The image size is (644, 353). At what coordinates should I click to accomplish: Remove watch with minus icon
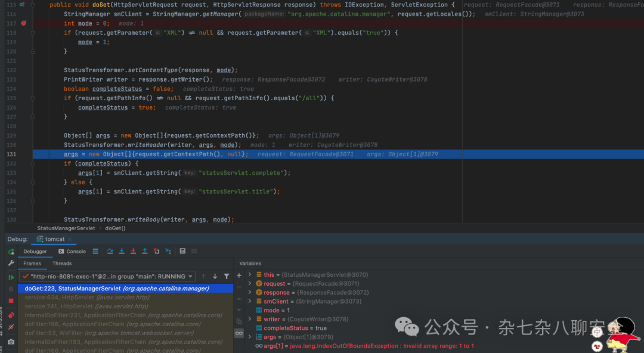[x=239, y=287]
